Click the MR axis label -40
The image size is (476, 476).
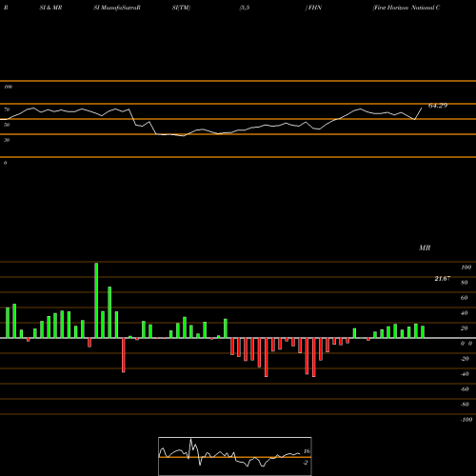pos(465,374)
